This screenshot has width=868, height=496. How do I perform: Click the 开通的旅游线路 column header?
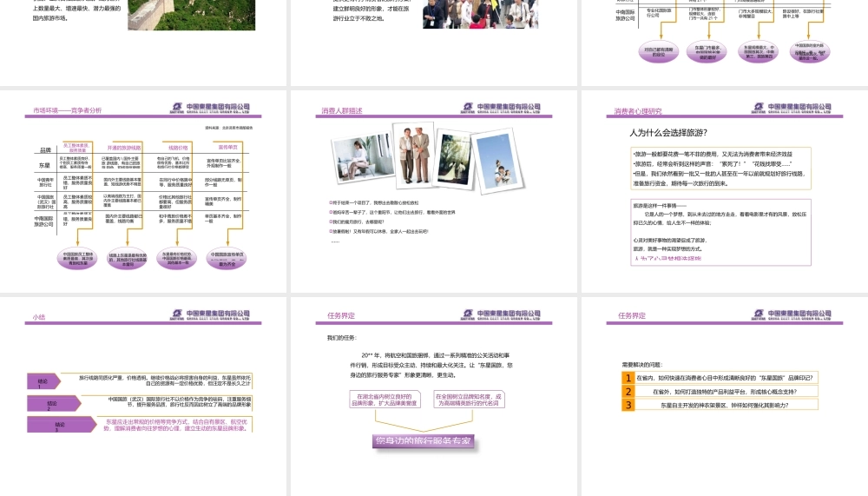click(x=124, y=148)
